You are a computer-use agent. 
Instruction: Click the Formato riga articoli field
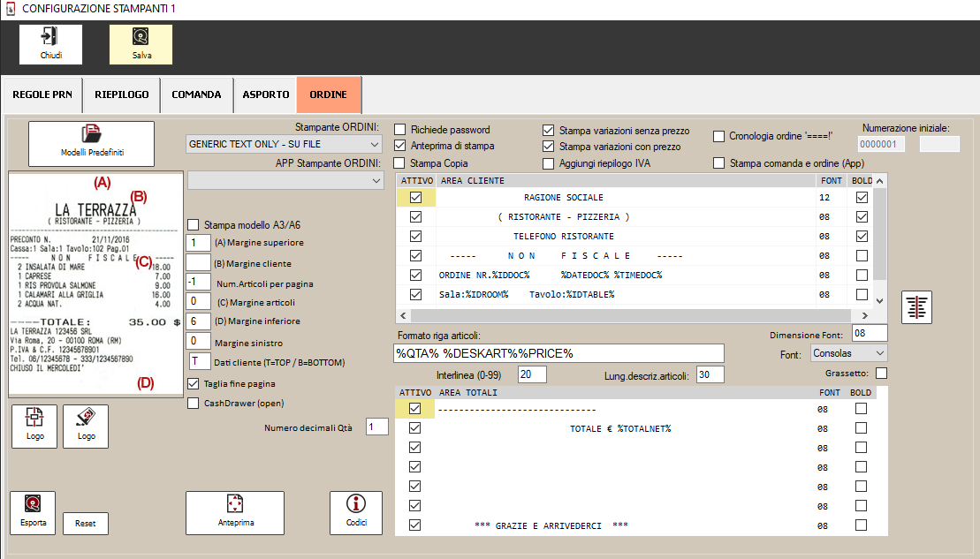[x=558, y=353]
